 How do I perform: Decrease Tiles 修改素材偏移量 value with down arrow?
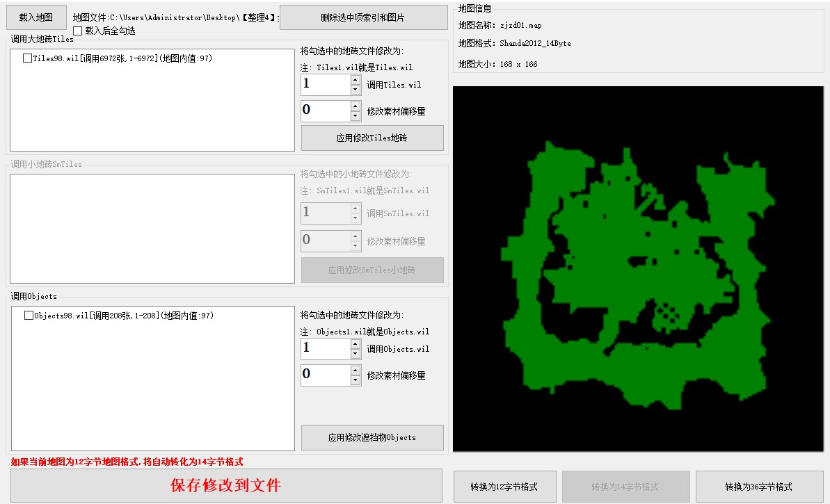tap(356, 116)
